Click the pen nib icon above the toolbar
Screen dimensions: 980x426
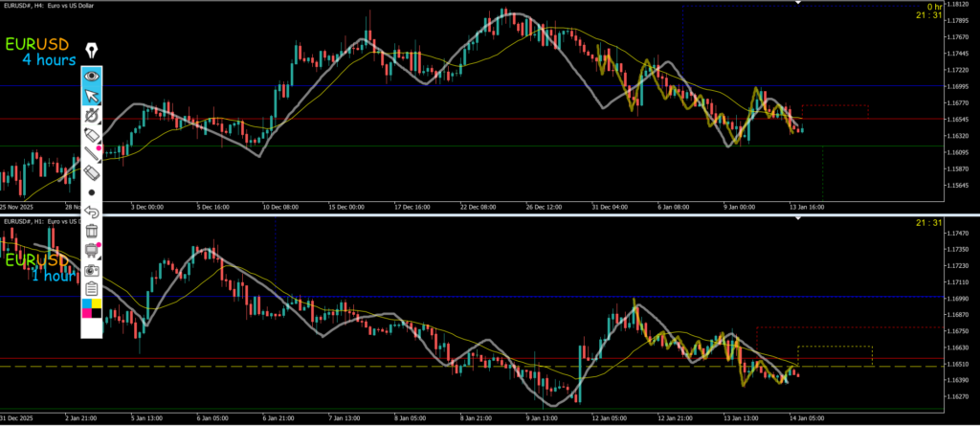coord(92,51)
